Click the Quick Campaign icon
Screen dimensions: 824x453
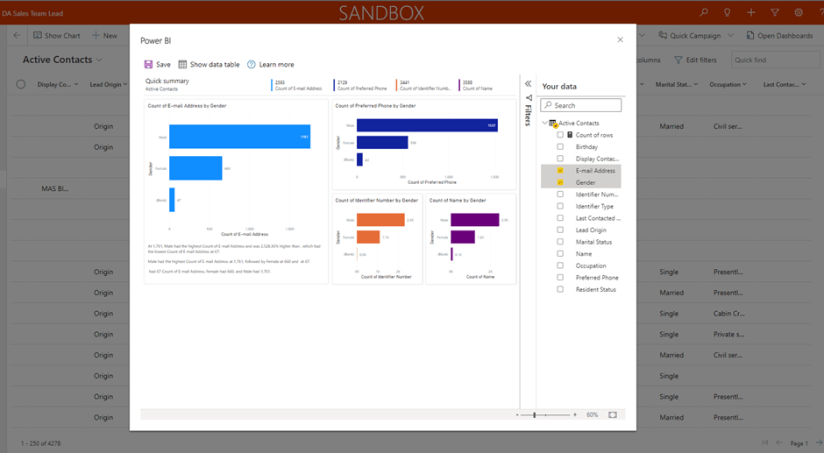663,35
